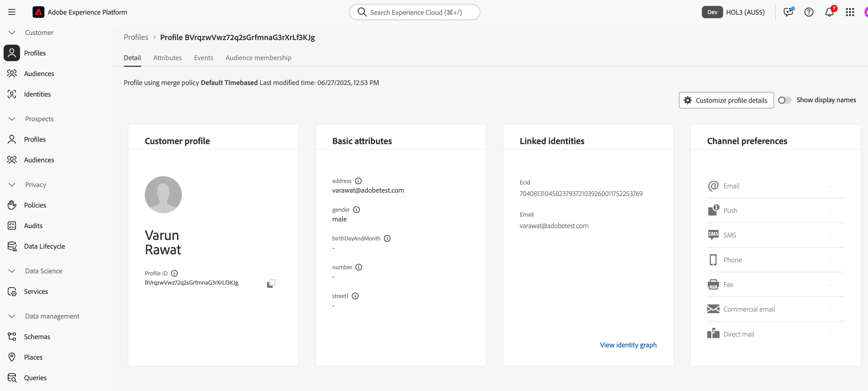Screen dimensions: 868x391
Task: Click the profile avatar placeholder
Action: pos(163,194)
